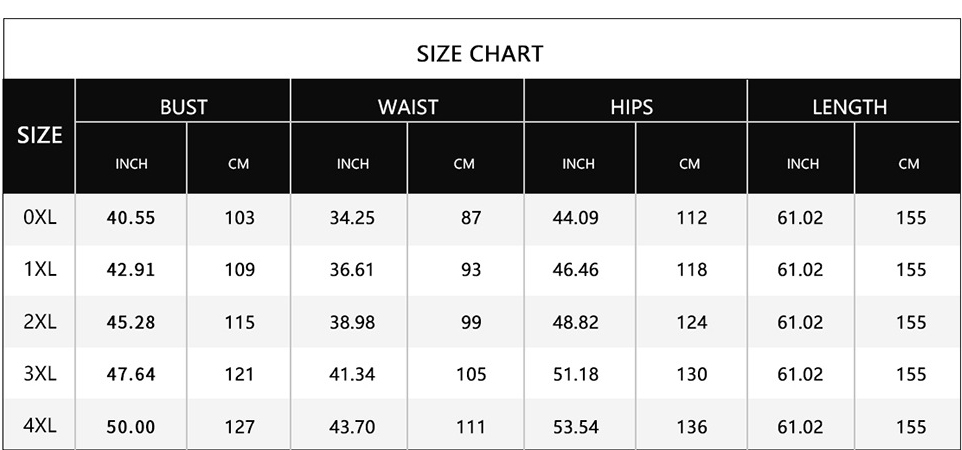Select the 1XL size row label
Viewport: 962px width, 450px height.
(x=40, y=270)
